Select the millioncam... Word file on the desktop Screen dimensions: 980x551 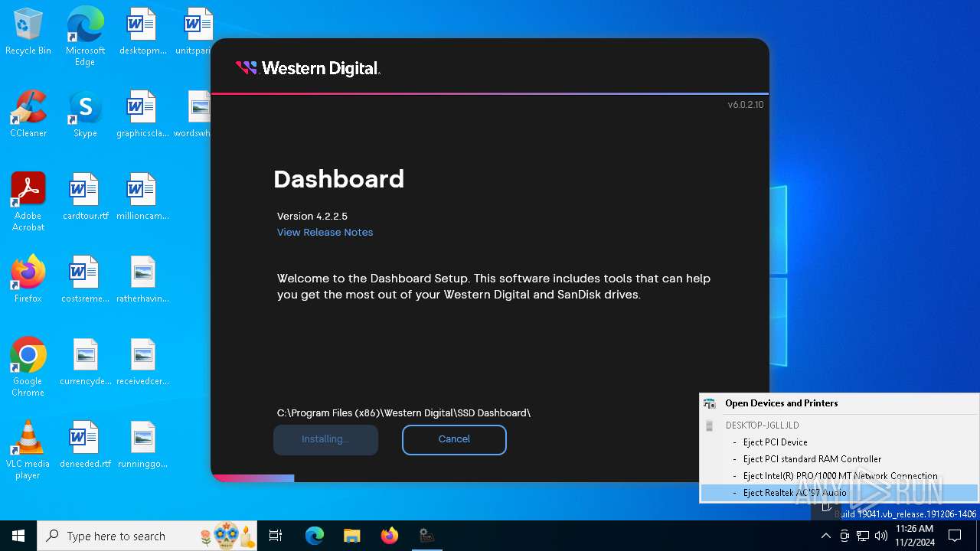coord(142,197)
